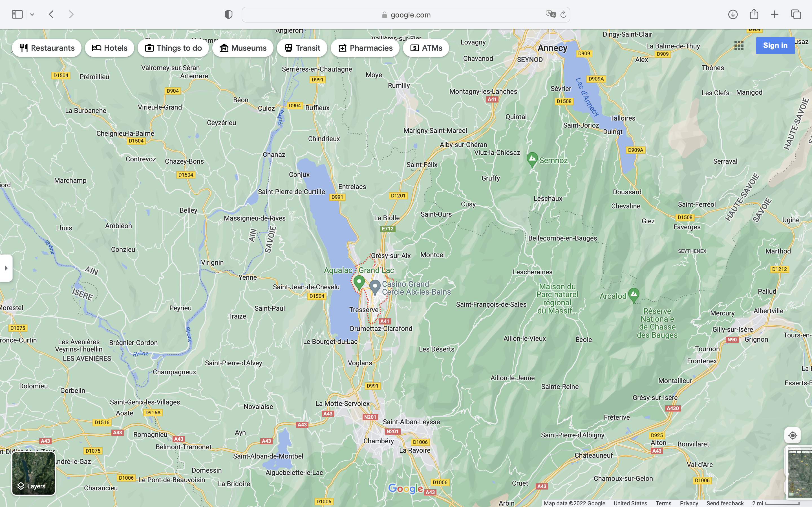Open sidebar tab groups dropdown chevron
Screen dimensions: 812x507
[x=32, y=14]
